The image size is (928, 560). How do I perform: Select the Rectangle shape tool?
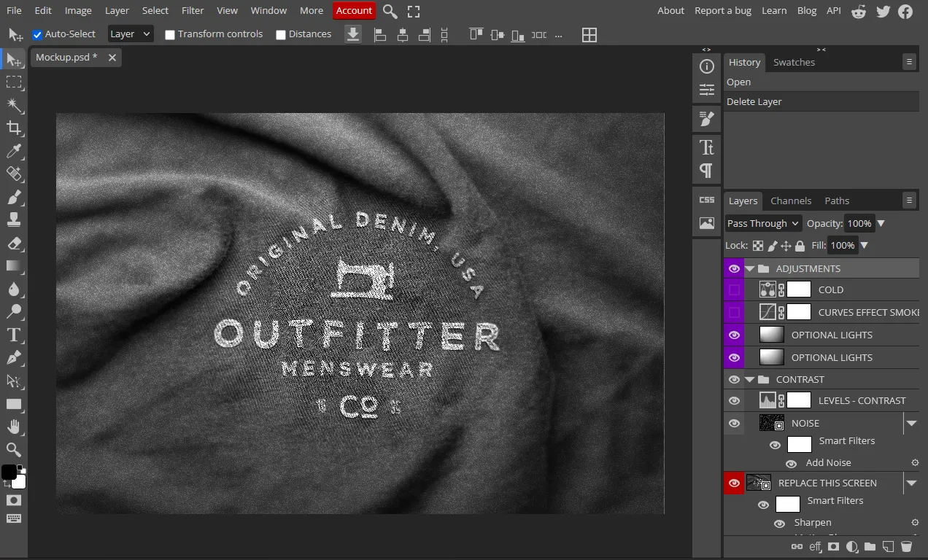click(x=14, y=404)
